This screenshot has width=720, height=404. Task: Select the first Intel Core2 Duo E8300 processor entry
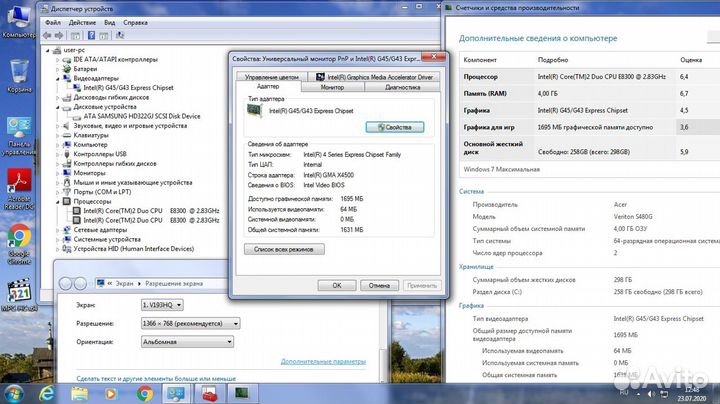pyautogui.click(x=151, y=211)
